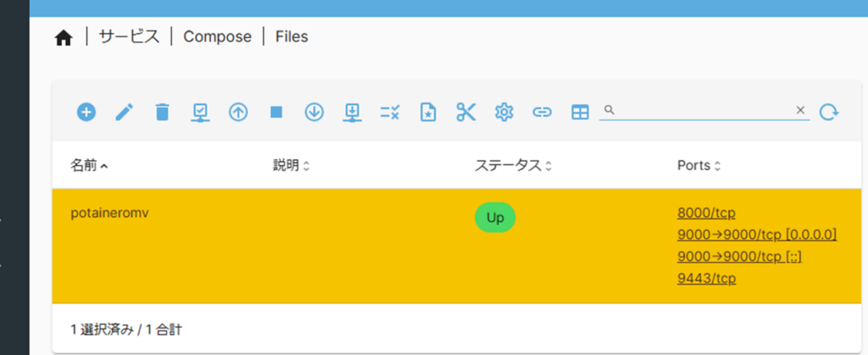Viewport: 868px width, 355px height.
Task: Click the down arrow circle icon
Action: pyautogui.click(x=314, y=112)
